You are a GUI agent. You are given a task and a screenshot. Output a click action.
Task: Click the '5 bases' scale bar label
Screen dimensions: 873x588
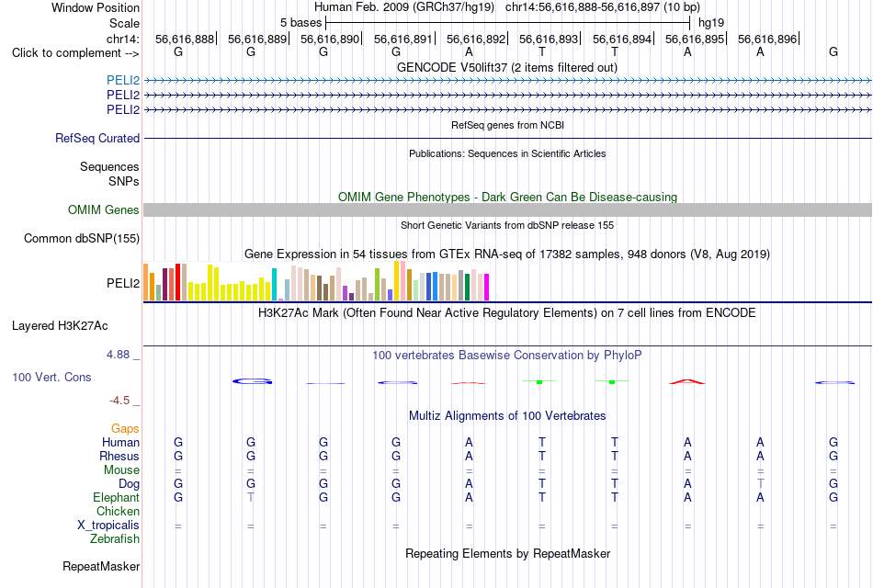[x=300, y=23]
